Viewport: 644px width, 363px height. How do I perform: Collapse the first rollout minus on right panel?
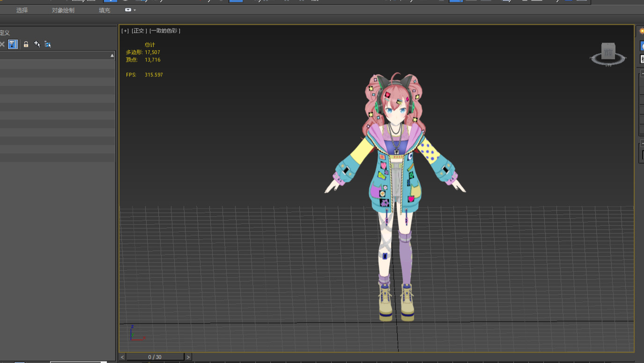pos(642,74)
